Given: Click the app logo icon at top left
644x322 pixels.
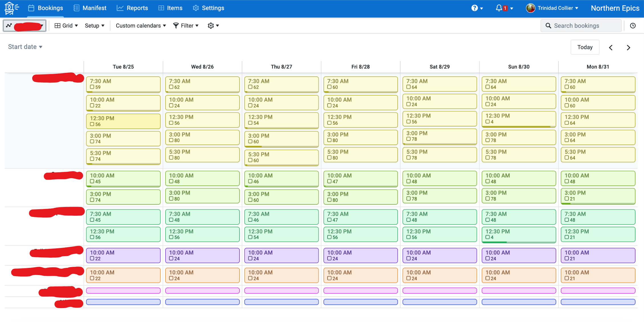Looking at the screenshot, I should 11,8.
